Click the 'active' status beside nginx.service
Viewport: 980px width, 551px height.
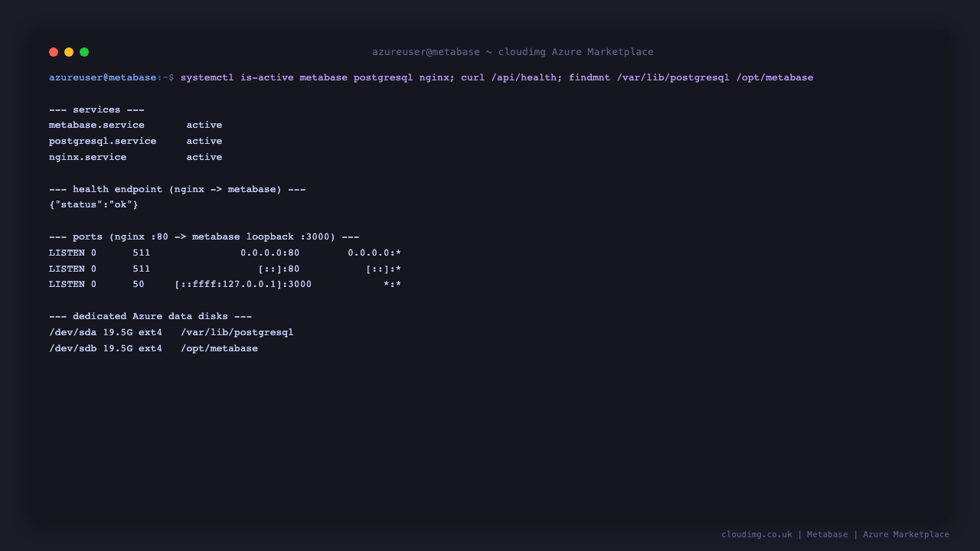(x=204, y=157)
